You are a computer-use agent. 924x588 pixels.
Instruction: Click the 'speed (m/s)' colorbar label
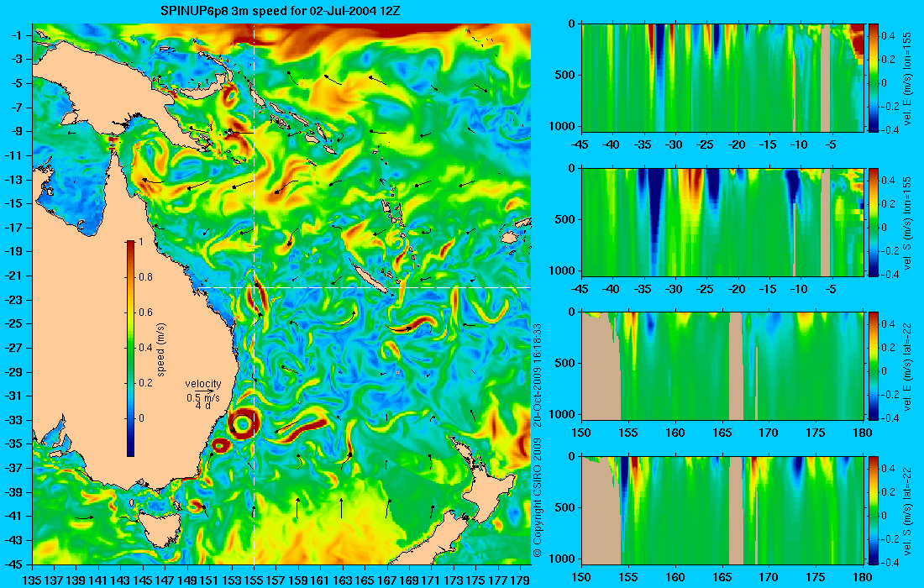click(x=161, y=349)
